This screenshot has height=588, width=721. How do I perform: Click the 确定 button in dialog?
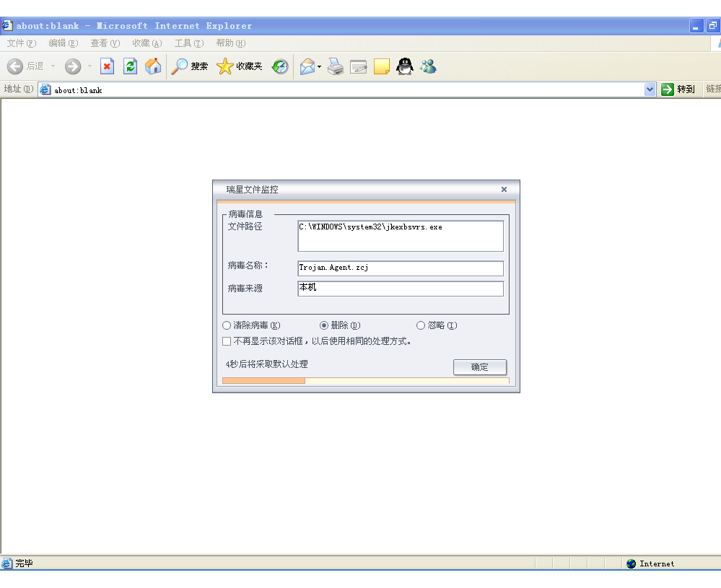pos(480,367)
